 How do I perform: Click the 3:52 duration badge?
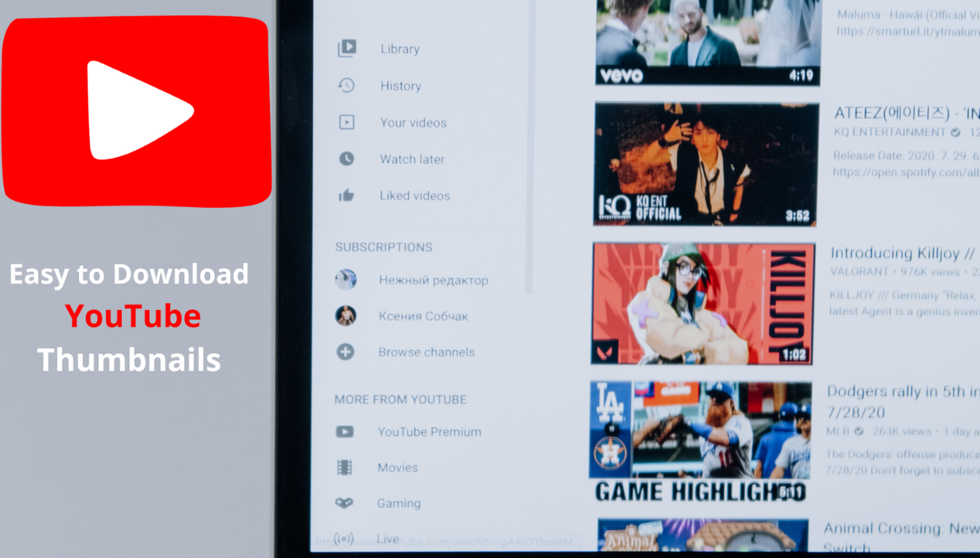coord(798,216)
